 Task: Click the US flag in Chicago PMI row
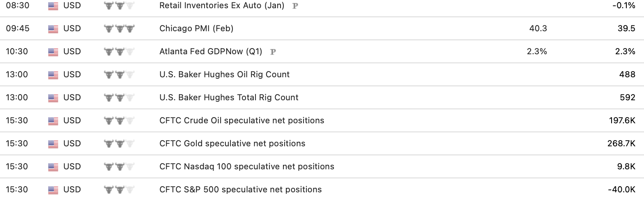53,29
